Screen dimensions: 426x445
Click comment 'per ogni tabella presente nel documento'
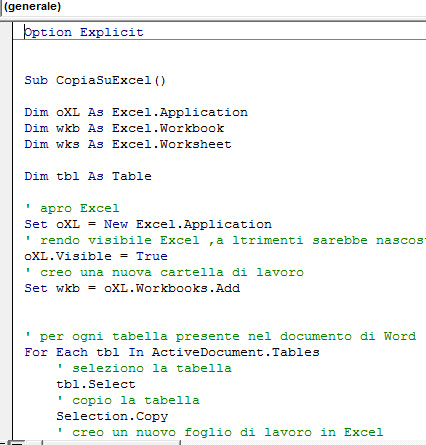tap(220, 336)
